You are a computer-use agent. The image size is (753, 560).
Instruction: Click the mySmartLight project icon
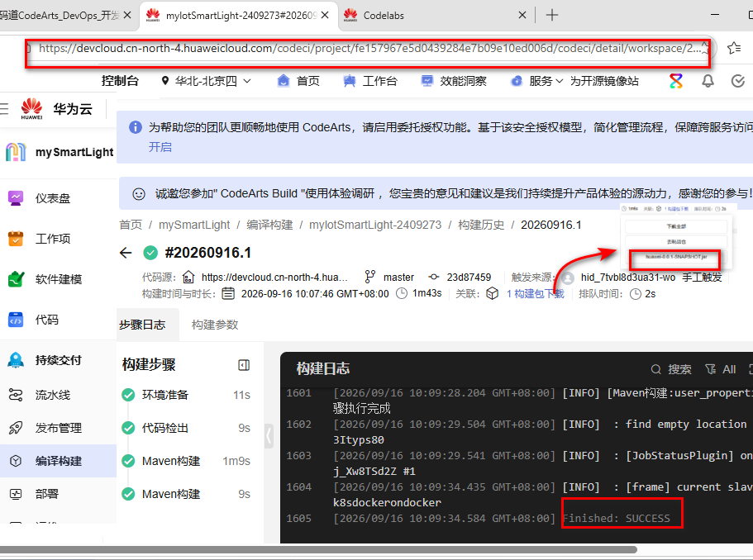point(16,152)
